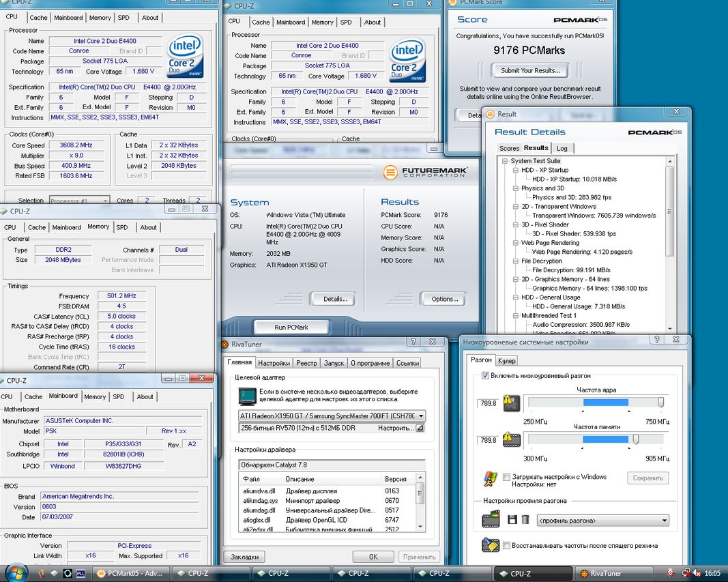The image size is (728, 582).
Task: Open the Customize triangle button in RivaTuner
Action: [420, 428]
